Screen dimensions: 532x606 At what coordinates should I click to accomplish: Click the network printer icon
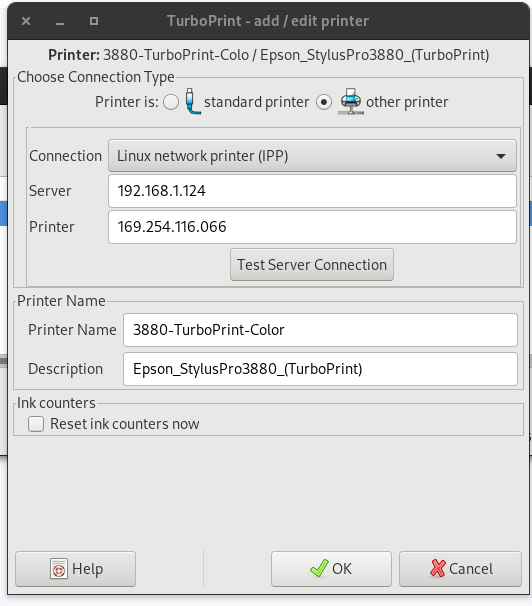pyautogui.click(x=351, y=102)
